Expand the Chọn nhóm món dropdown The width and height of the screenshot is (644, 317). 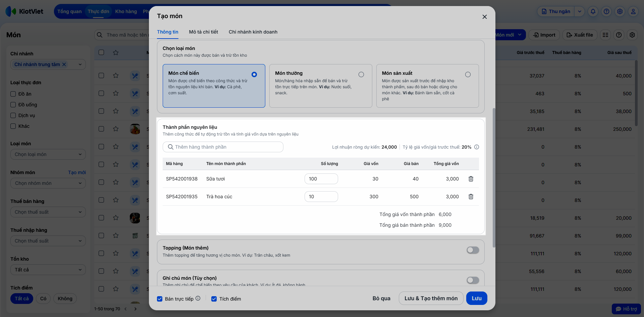pyautogui.click(x=48, y=183)
